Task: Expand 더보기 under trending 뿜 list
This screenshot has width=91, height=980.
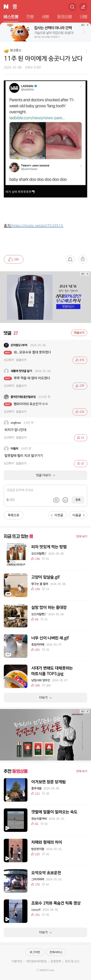Action: [x=45, y=698]
